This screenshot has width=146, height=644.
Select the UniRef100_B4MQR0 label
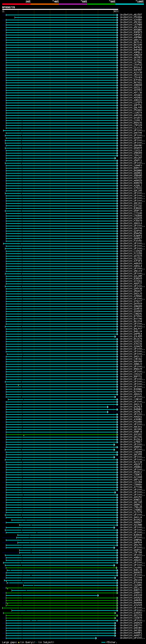131,409
